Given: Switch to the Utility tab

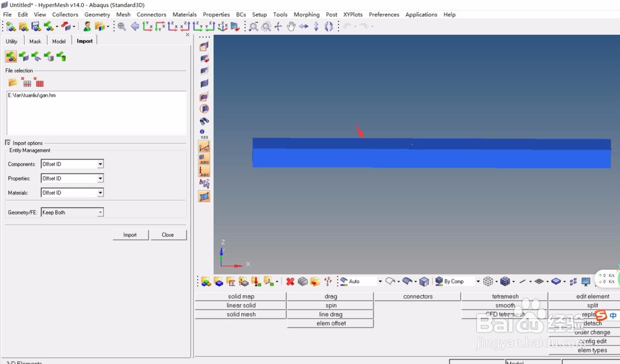Looking at the screenshot, I should [x=11, y=41].
